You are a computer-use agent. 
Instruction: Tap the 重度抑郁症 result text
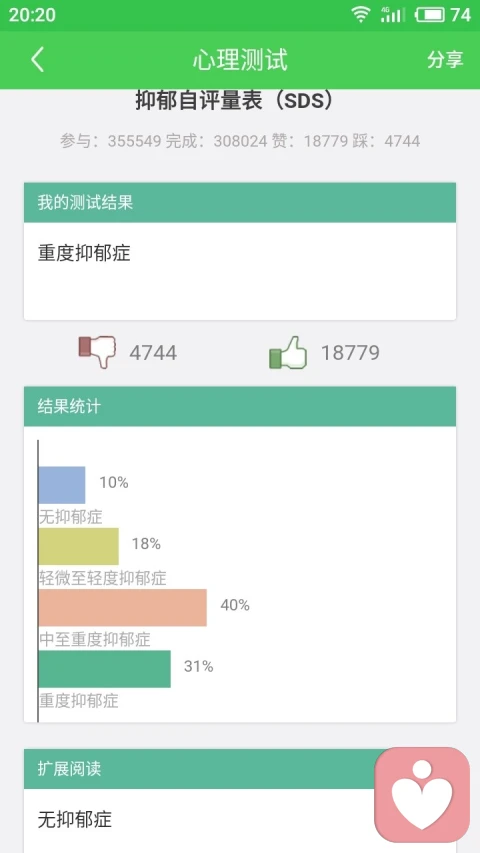84,253
